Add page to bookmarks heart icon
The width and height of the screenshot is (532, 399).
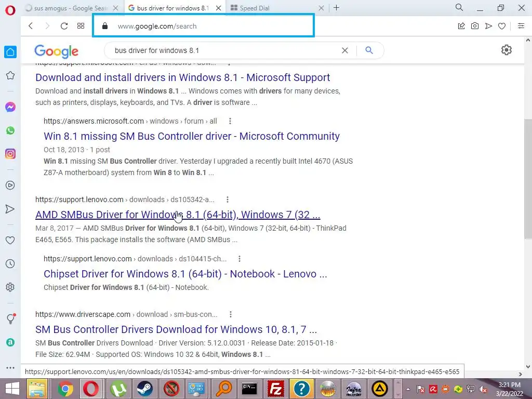click(x=502, y=26)
